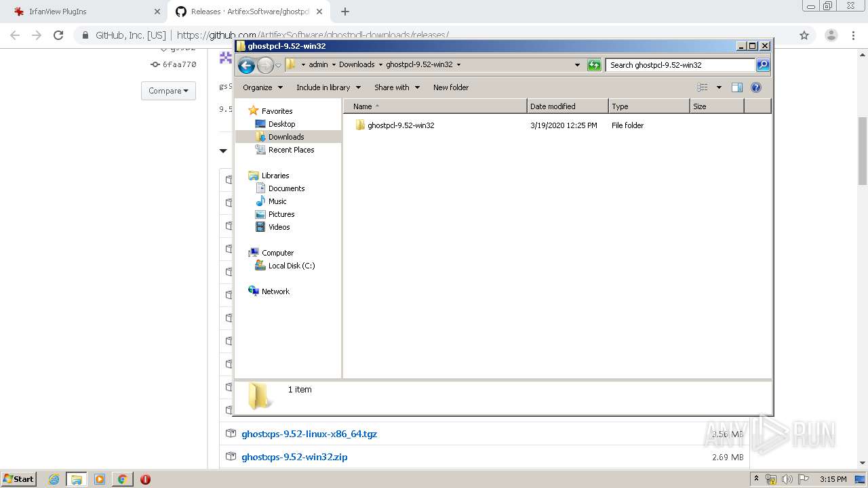The image size is (868, 488).
Task: Click commit hash 6faa770
Action: (x=179, y=64)
